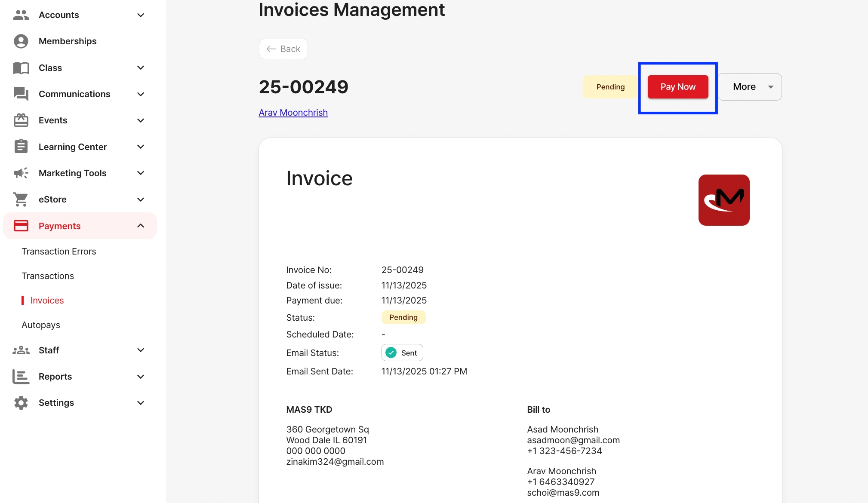Image resolution: width=868 pixels, height=503 pixels.
Task: Expand the Staff section chevron
Action: (141, 350)
